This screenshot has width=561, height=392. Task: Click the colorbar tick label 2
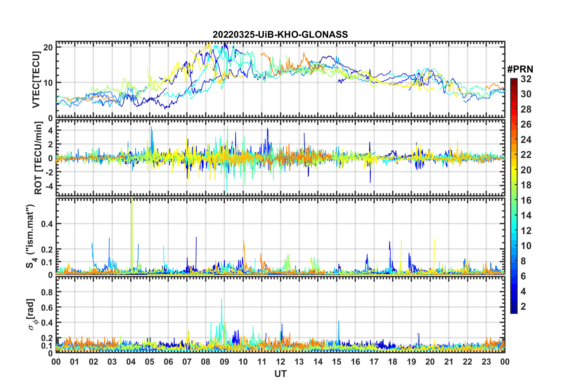523,307
